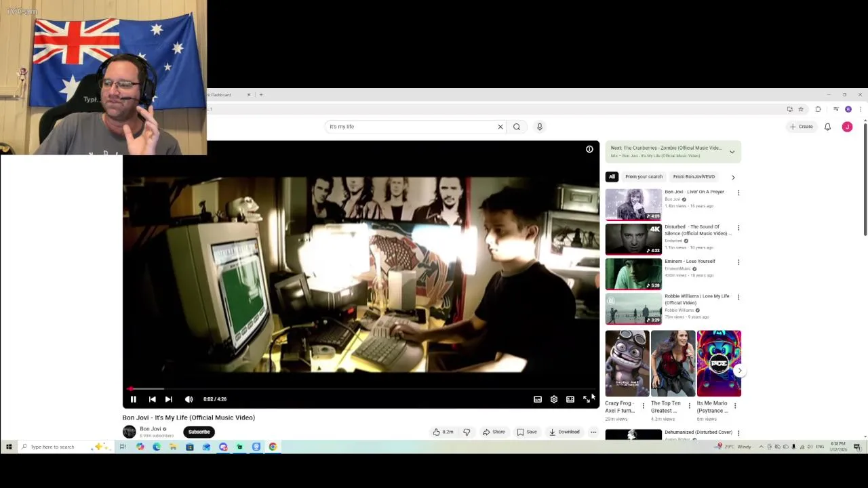Open Chrome media controls icon
Viewport: 868px width, 488px height.
coord(835,109)
